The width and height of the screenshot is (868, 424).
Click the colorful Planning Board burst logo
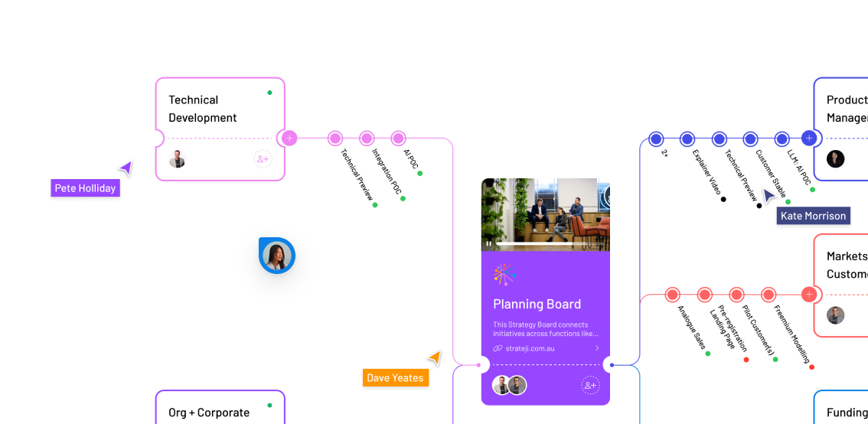504,274
